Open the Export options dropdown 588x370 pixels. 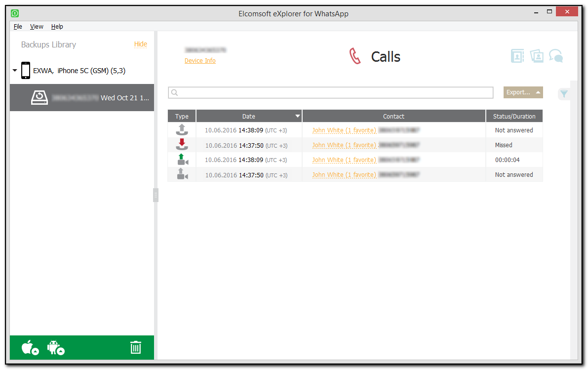pos(523,92)
